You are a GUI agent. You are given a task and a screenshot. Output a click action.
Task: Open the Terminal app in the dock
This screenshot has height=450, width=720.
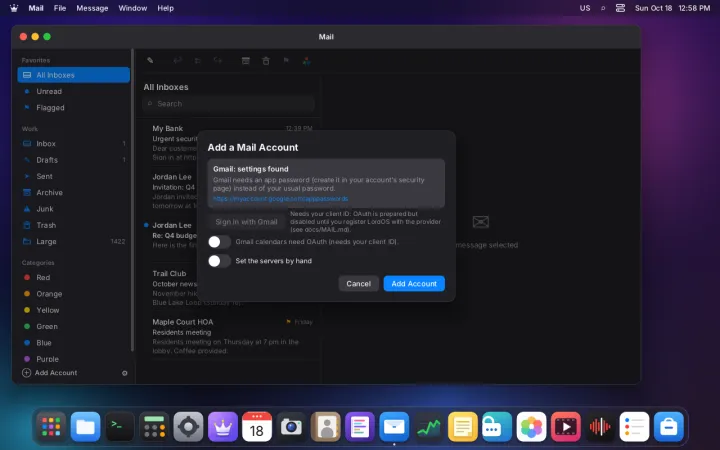[120, 427]
